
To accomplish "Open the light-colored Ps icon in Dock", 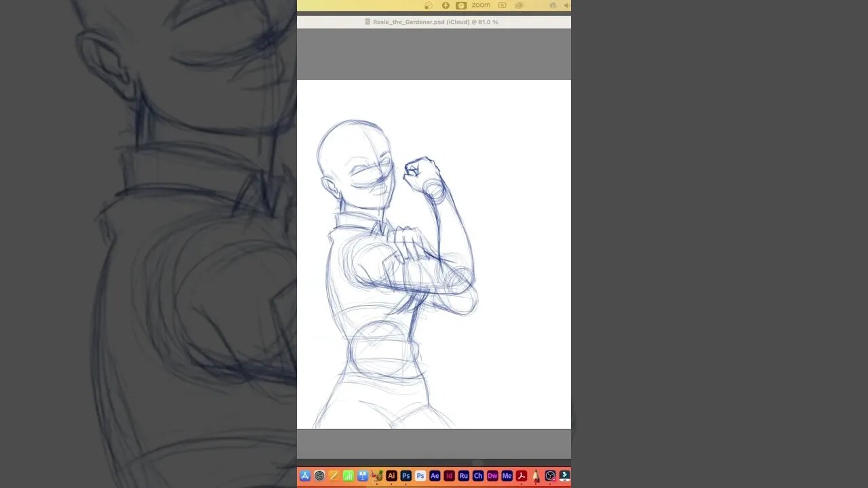I will (x=420, y=476).
